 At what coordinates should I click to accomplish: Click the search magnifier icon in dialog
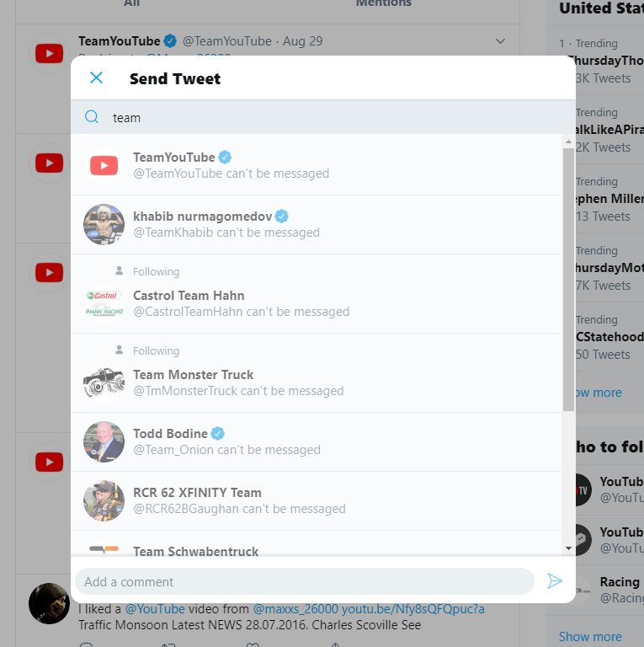92,117
